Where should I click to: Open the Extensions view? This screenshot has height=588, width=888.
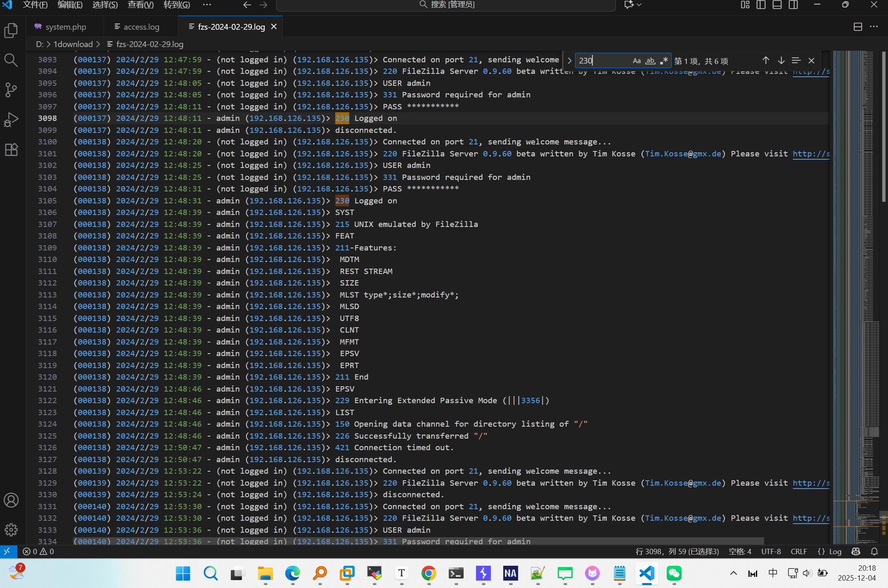coord(11,149)
